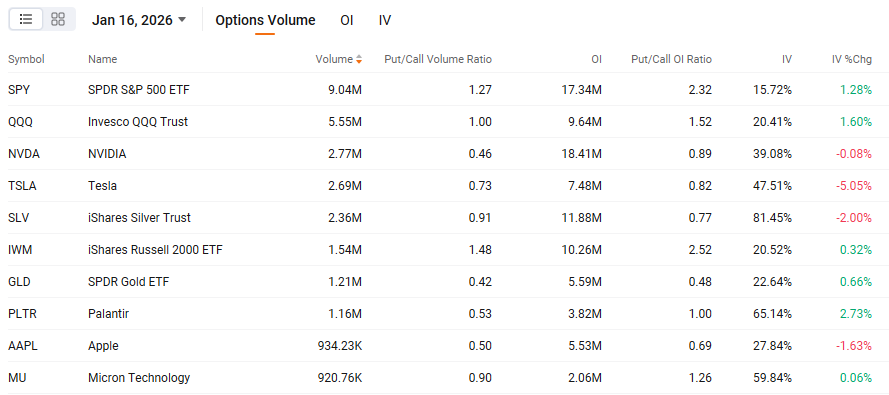Open the PLTR symbol
This screenshot has height=395, width=889.
coord(22,313)
